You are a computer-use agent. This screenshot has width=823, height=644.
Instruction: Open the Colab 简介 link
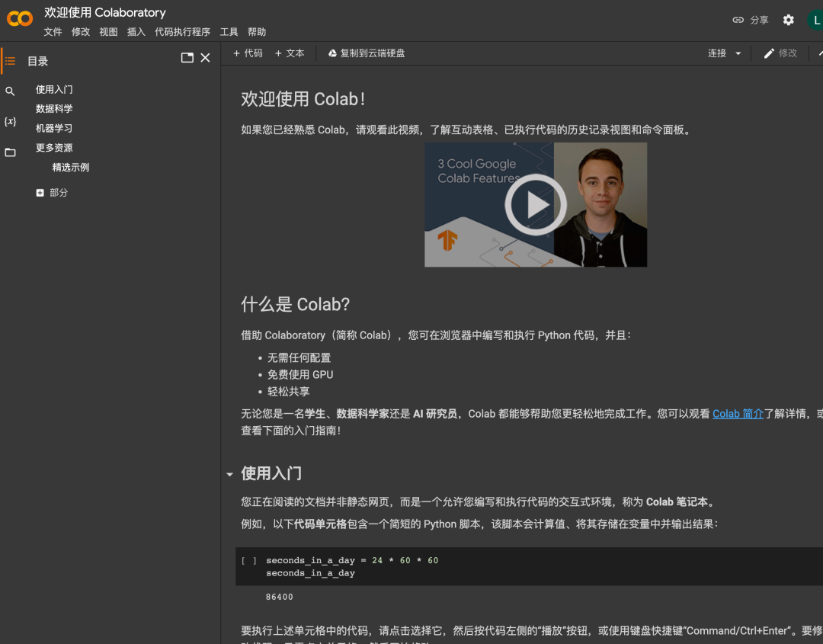click(x=738, y=414)
